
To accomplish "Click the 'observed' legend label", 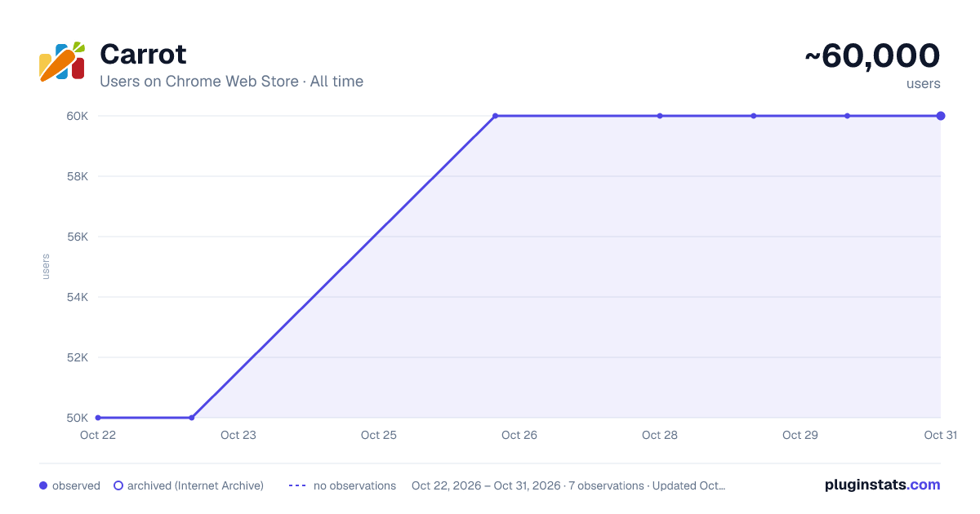I will click(76, 485).
